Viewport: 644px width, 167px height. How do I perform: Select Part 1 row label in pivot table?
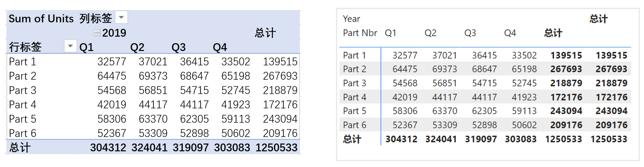22,61
